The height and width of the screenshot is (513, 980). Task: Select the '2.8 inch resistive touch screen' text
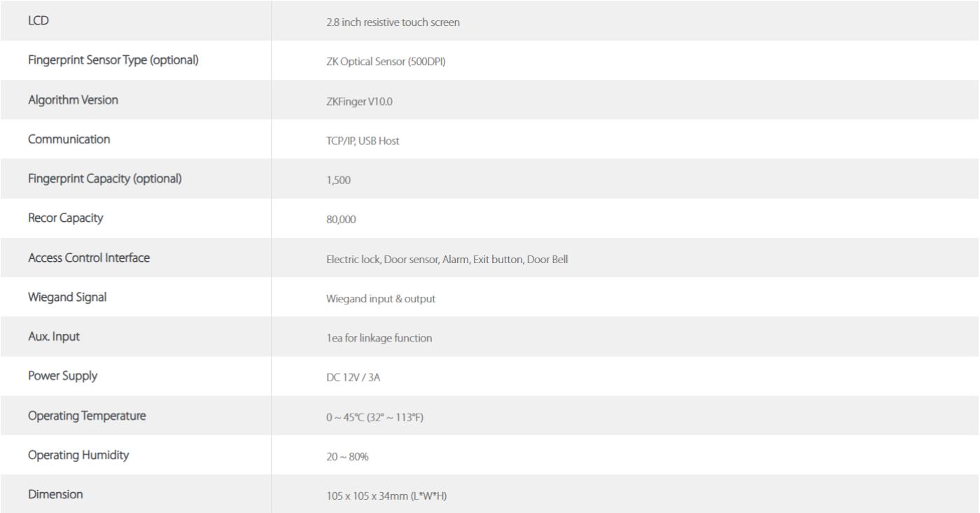pos(393,22)
